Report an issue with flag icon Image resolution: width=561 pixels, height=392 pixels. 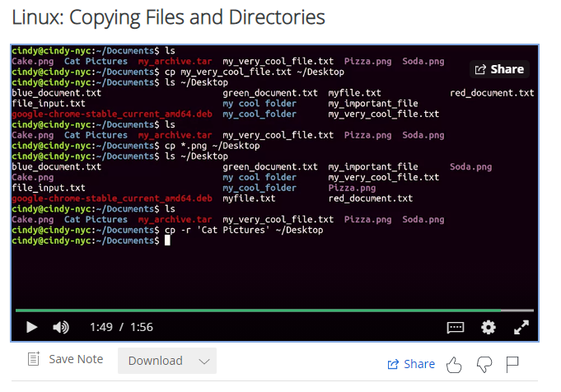(x=512, y=365)
